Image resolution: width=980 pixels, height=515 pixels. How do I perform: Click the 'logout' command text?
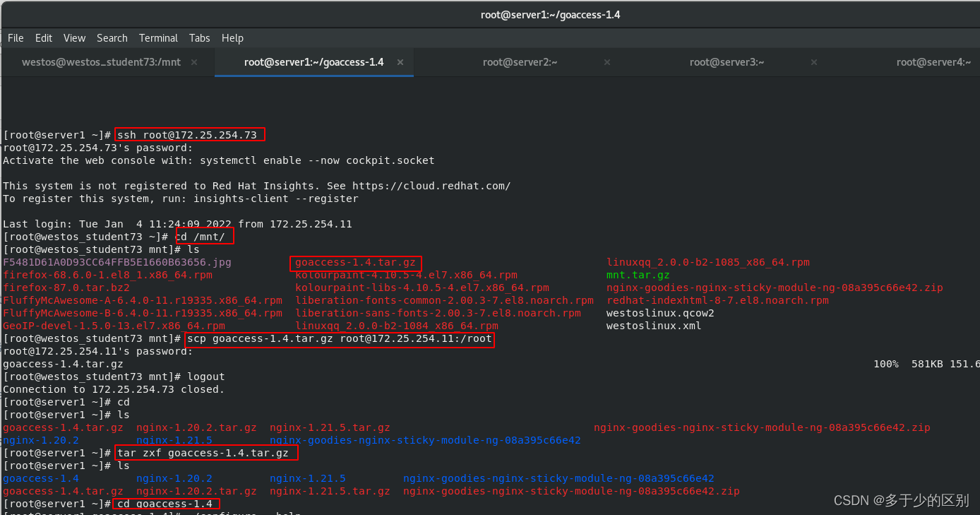coord(206,377)
